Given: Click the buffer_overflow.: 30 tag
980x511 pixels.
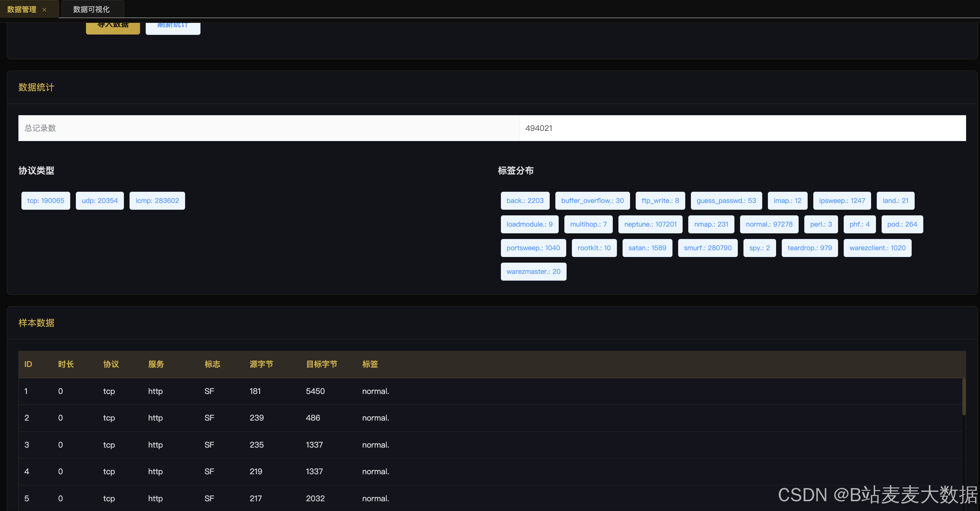Looking at the screenshot, I should 592,200.
